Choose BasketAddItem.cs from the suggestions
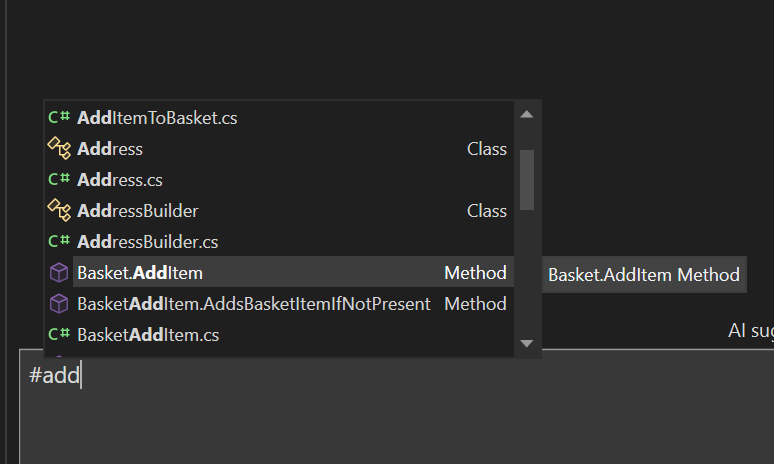 click(x=148, y=335)
